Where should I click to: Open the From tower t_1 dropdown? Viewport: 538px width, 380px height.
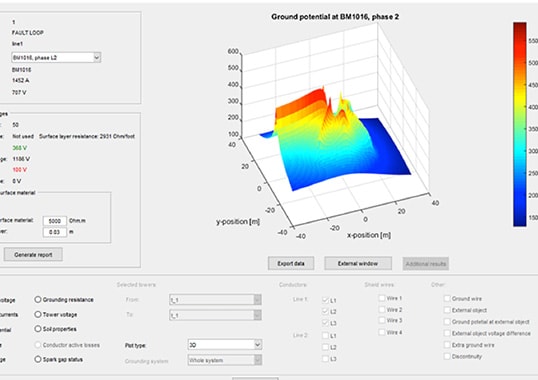(x=215, y=300)
